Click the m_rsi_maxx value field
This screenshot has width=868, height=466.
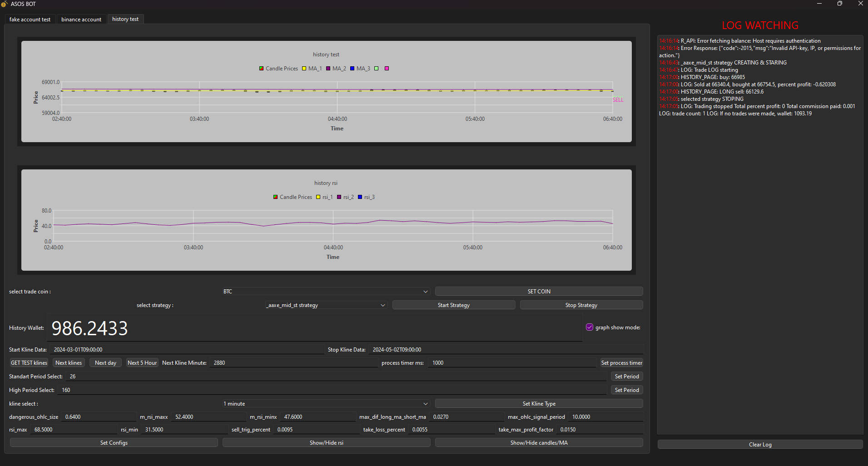(x=208, y=417)
